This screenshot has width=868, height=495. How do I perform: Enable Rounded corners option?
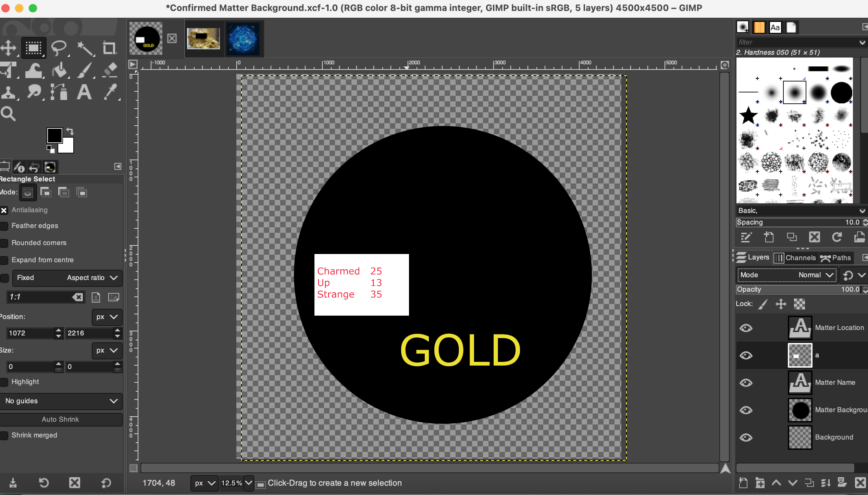(x=4, y=243)
